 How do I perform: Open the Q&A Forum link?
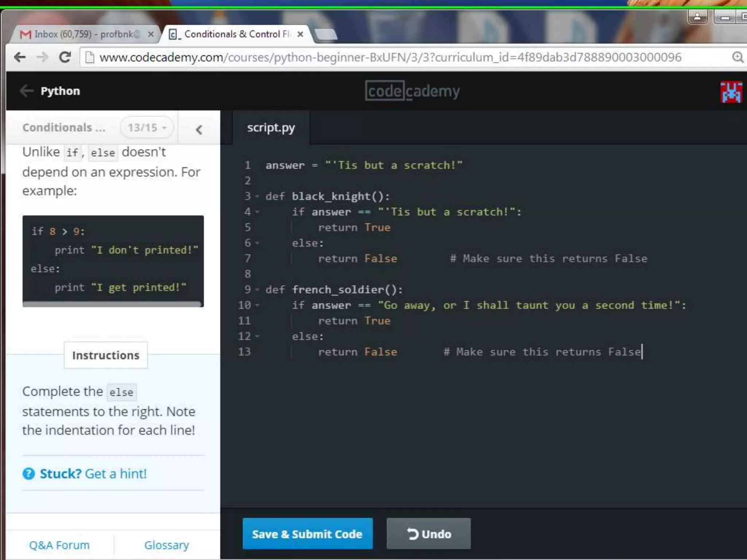pos(59,545)
